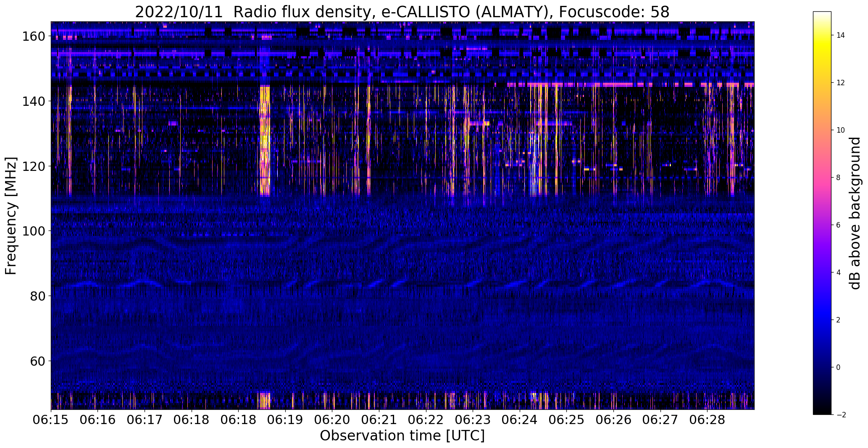Select the colorbar tick labeled 0
868x448 pixels.
pyautogui.click(x=839, y=367)
